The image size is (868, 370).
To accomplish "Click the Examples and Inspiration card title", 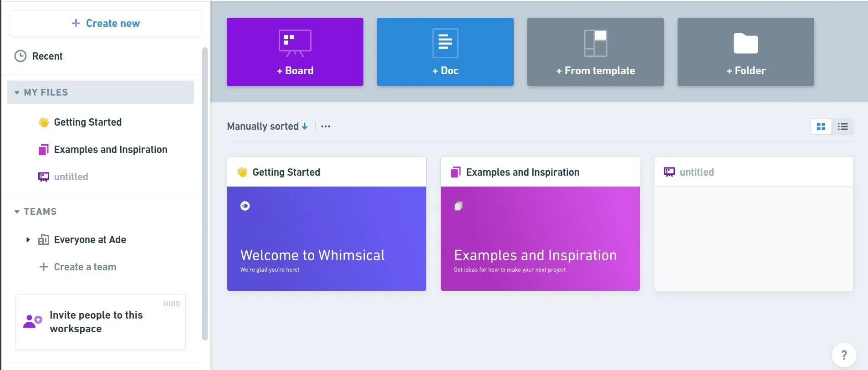I will pos(523,172).
